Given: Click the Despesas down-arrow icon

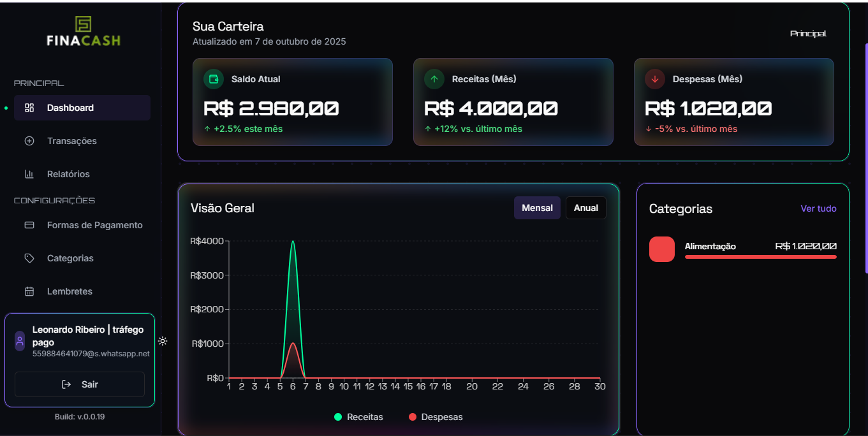Looking at the screenshot, I should pos(655,79).
